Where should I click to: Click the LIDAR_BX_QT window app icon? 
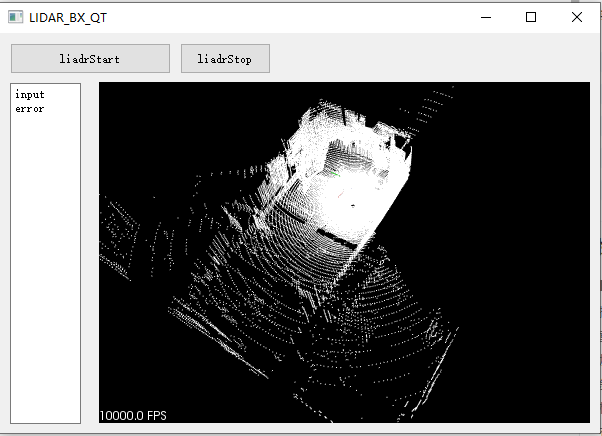coord(15,17)
